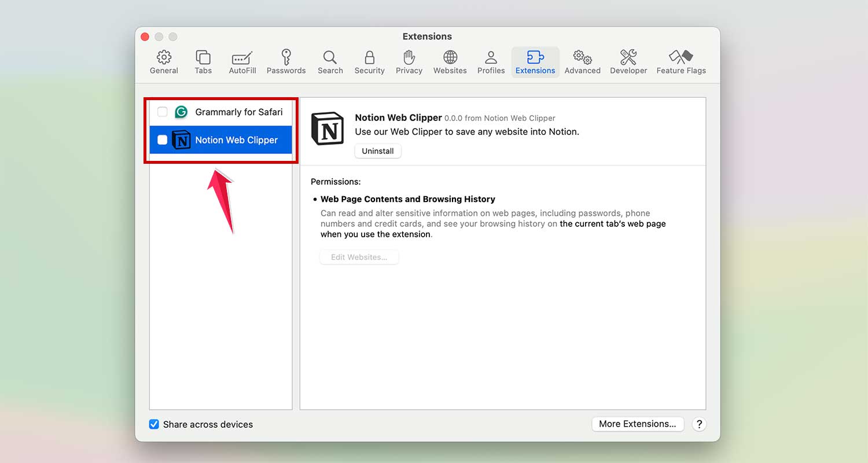Click the Uninstall button for Notion Web Clipper

click(377, 150)
